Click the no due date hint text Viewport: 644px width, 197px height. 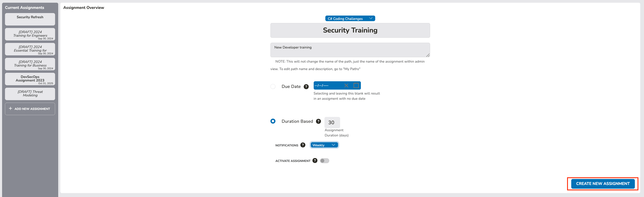click(347, 96)
